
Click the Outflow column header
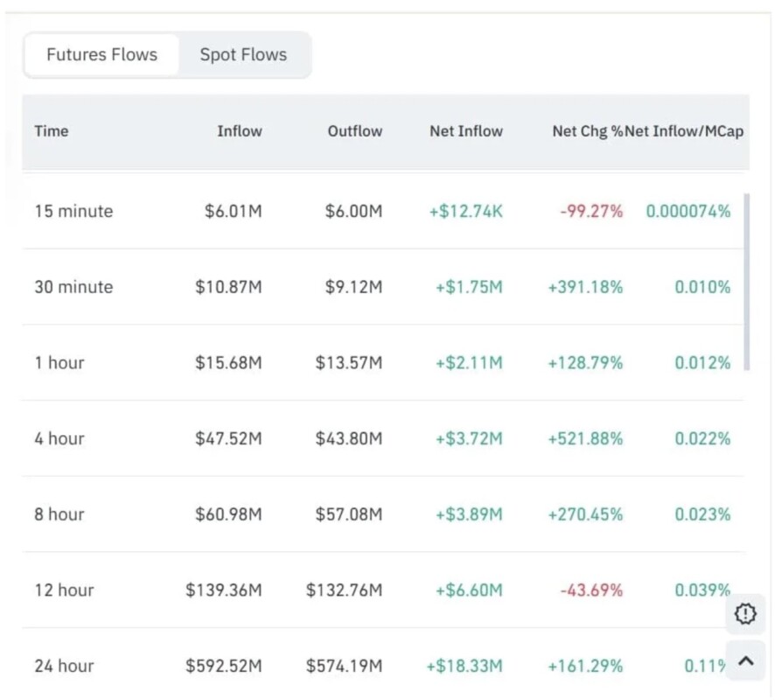[354, 131]
